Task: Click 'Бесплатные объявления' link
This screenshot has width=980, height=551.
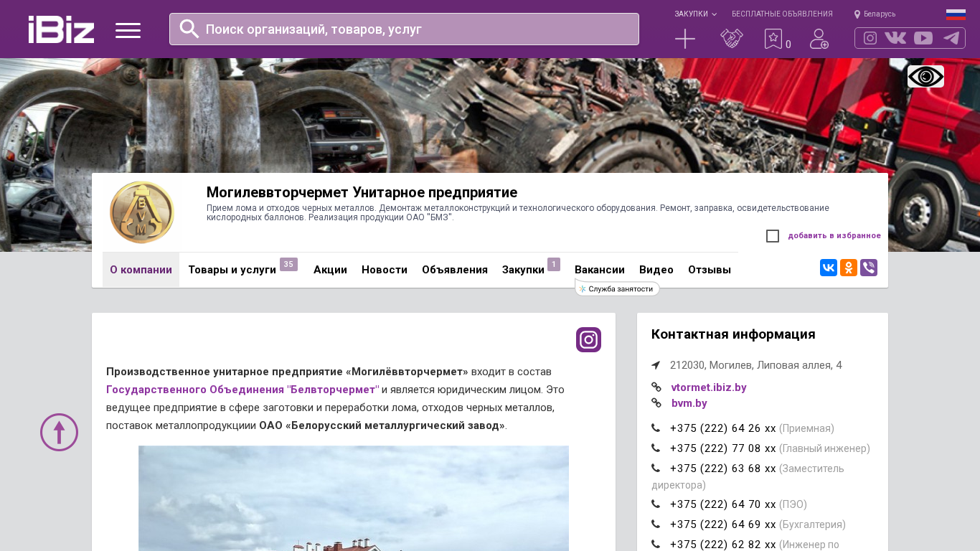Action: (782, 14)
